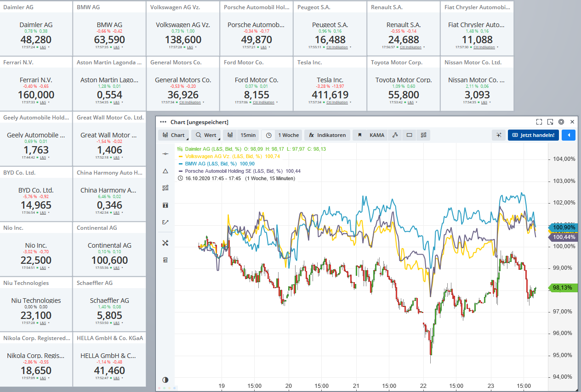The image size is (581, 392).
Task: Click the KAMA indicator button
Action: pyautogui.click(x=377, y=135)
